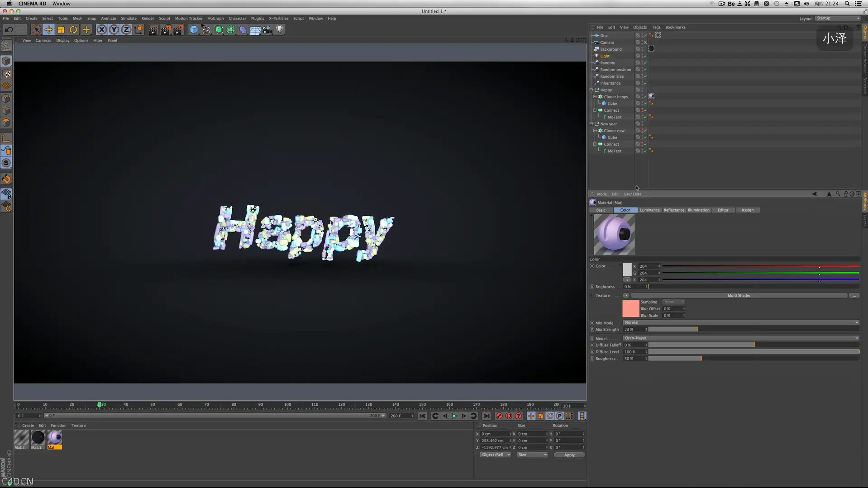Screen dimensions: 868x488
Task: Activate the Move tool in the top toolbar
Action: point(48,30)
